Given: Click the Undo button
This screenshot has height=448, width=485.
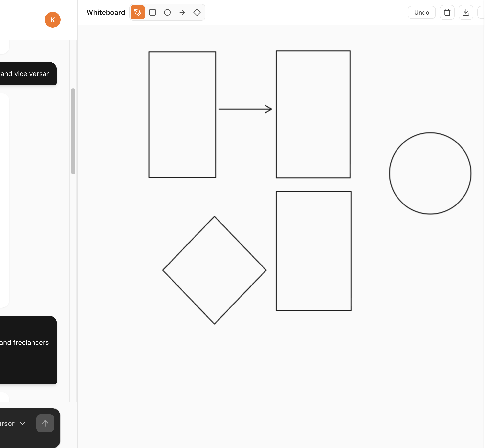Looking at the screenshot, I should 421,12.
